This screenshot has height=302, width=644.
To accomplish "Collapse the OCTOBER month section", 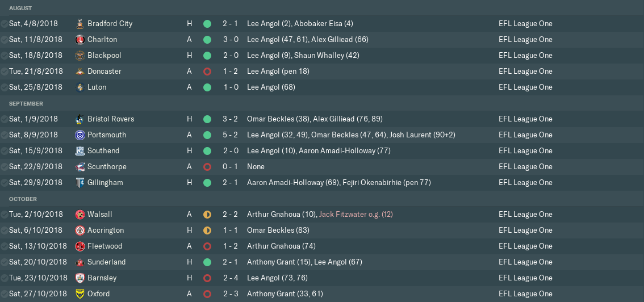I will [23, 199].
